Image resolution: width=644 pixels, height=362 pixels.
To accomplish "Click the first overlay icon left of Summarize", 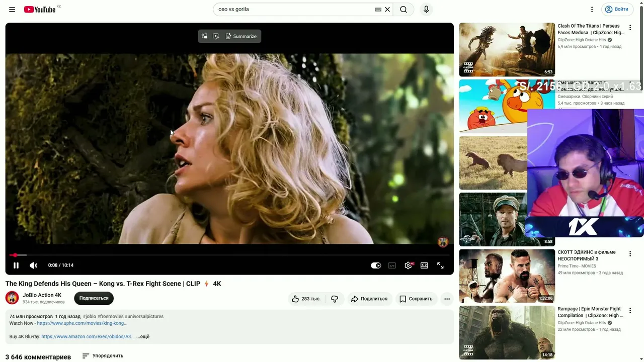I will pos(204,36).
